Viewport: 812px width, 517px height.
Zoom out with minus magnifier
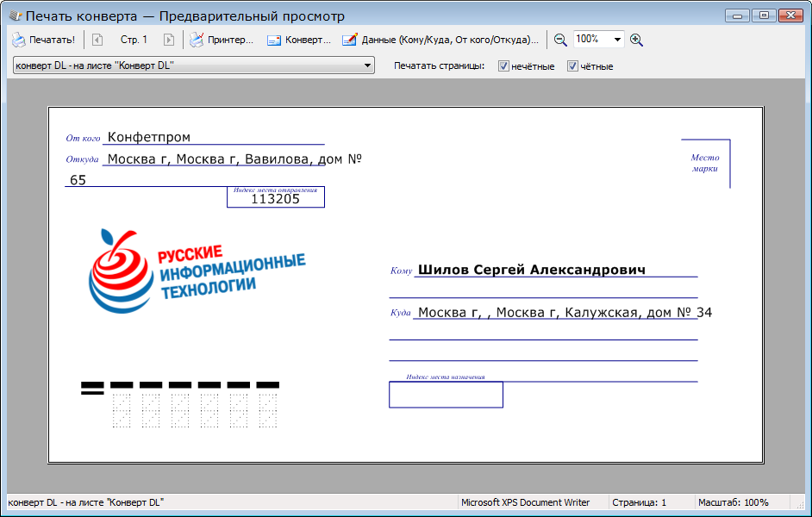[x=560, y=40]
